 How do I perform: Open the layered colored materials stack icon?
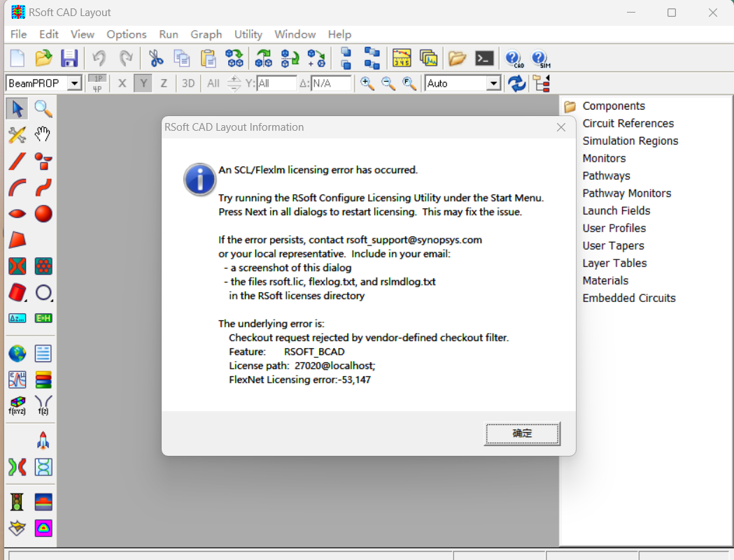point(43,380)
